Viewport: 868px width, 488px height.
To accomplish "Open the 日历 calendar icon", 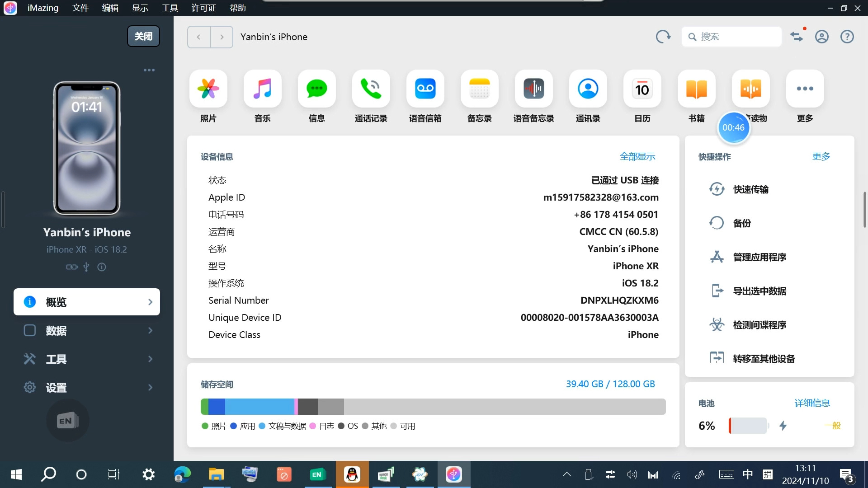I will [642, 89].
